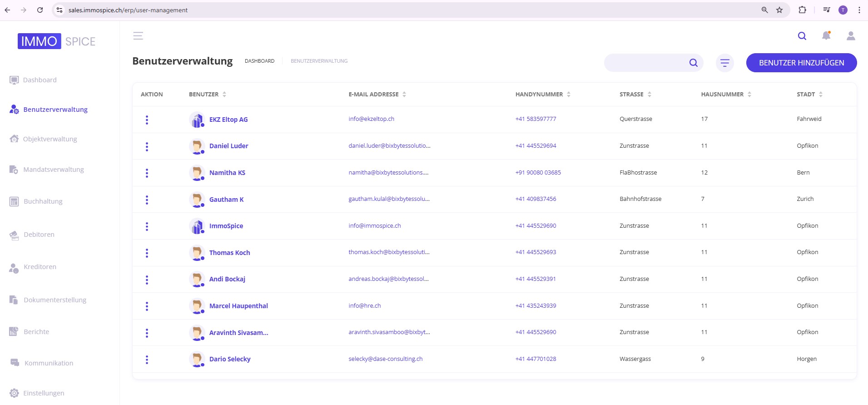Click the Dashboard breadcrumb link
The height and width of the screenshot is (405, 868).
[x=259, y=61]
